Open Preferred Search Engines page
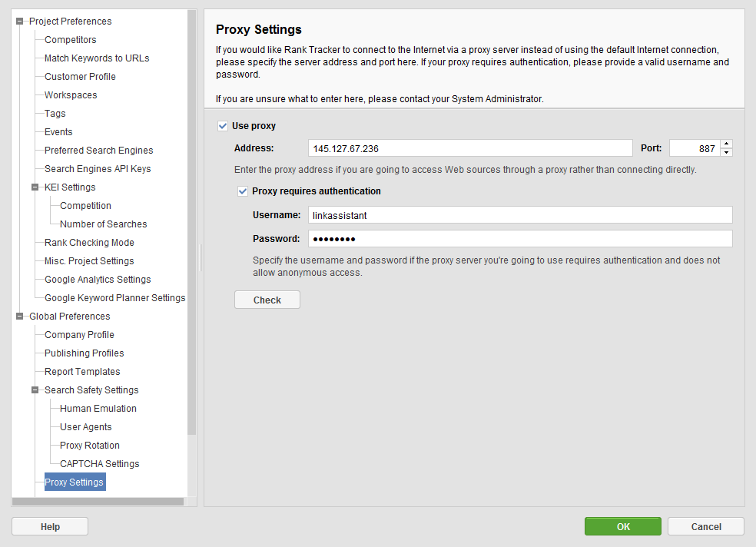The height and width of the screenshot is (547, 756). [x=99, y=151]
